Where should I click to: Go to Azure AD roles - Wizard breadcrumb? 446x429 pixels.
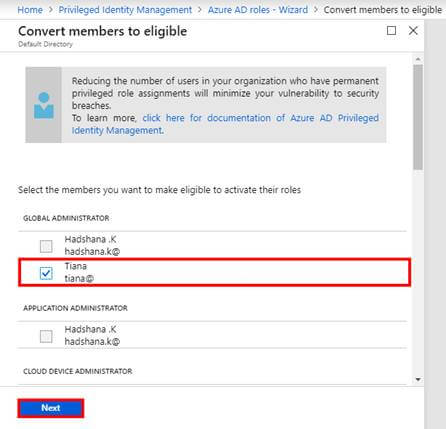pyautogui.click(x=258, y=10)
